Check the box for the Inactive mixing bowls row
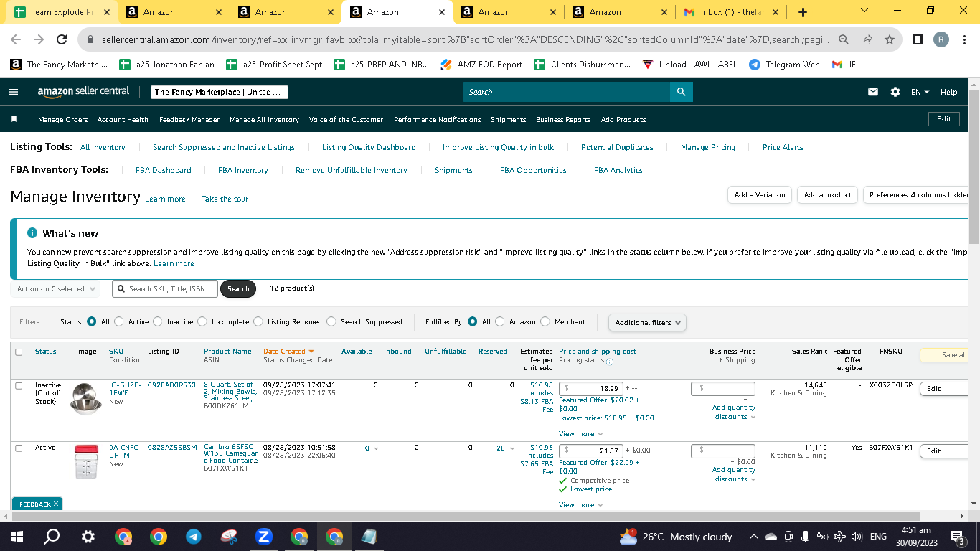This screenshot has width=980, height=551. 19,385
